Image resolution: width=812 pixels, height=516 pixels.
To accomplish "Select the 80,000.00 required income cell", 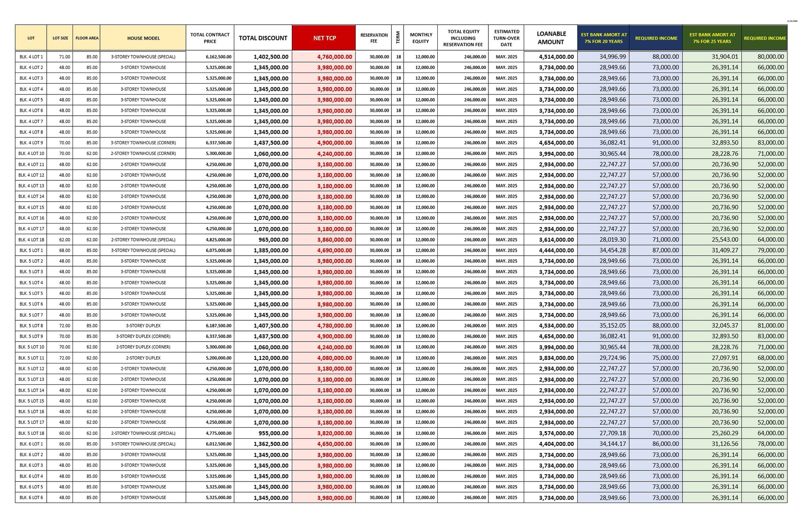I will (770, 57).
